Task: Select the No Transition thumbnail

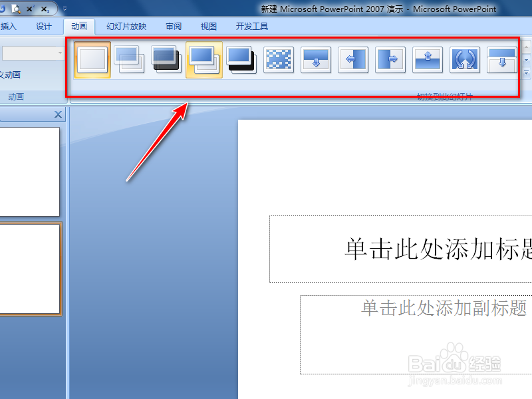Action: [92, 60]
